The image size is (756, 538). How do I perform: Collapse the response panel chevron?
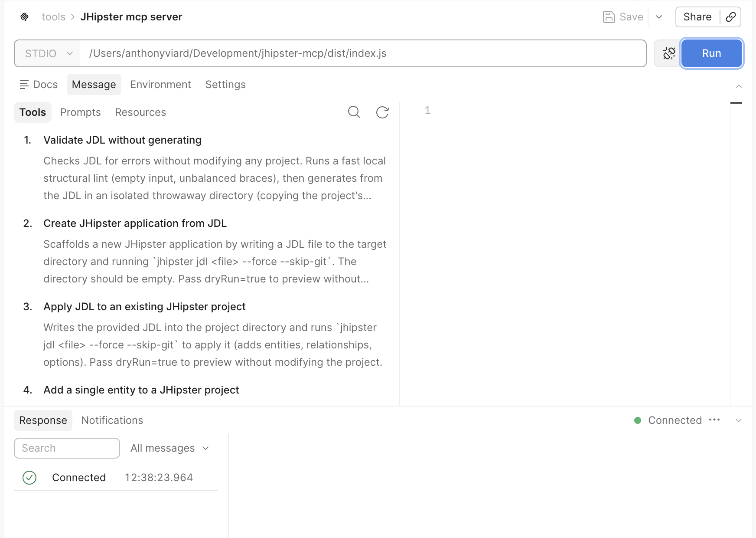coord(739,420)
